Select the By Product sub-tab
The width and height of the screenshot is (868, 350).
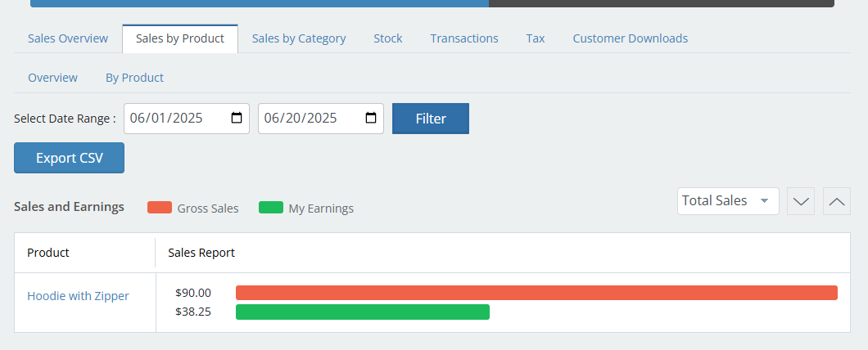tap(134, 78)
